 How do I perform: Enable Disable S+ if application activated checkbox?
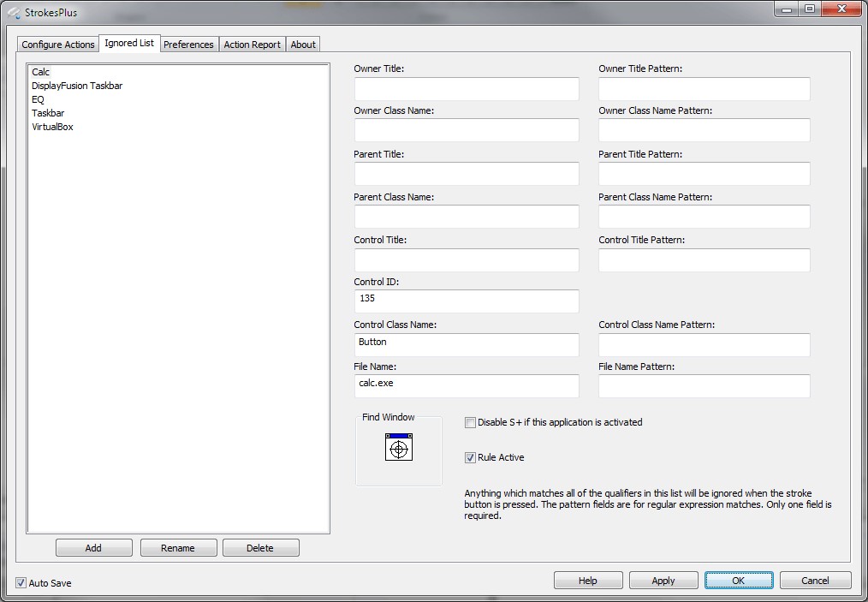pos(470,422)
